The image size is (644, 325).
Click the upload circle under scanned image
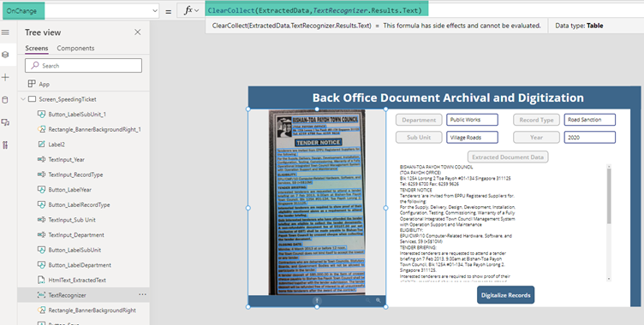317,300
